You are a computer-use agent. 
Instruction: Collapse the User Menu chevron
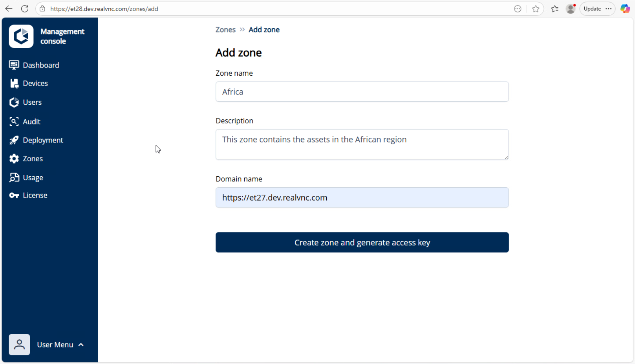(x=81, y=345)
